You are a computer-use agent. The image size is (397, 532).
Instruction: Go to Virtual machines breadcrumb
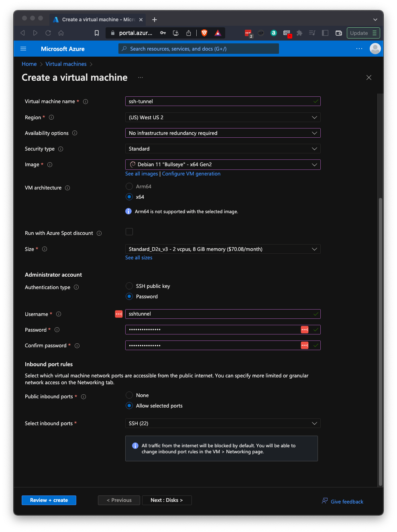coord(66,64)
